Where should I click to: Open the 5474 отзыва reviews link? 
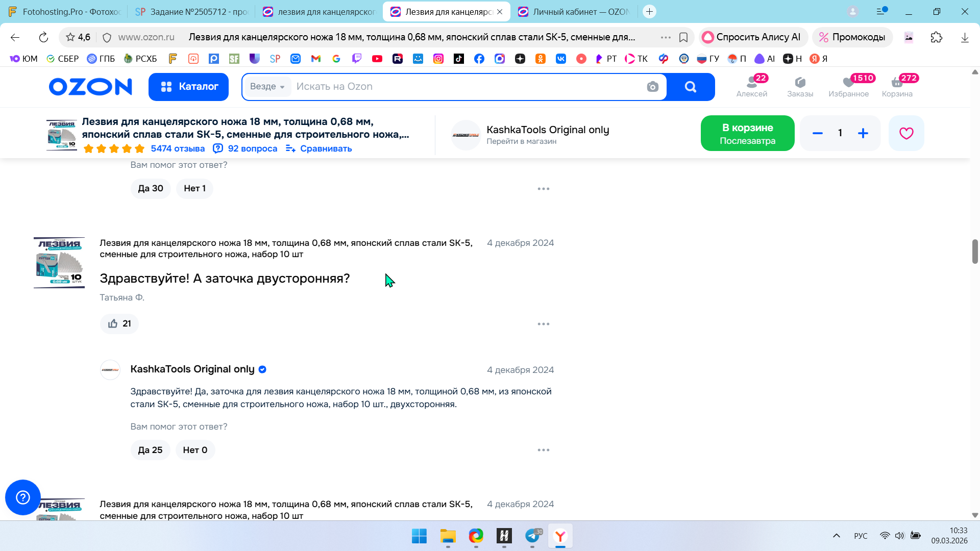(177, 148)
